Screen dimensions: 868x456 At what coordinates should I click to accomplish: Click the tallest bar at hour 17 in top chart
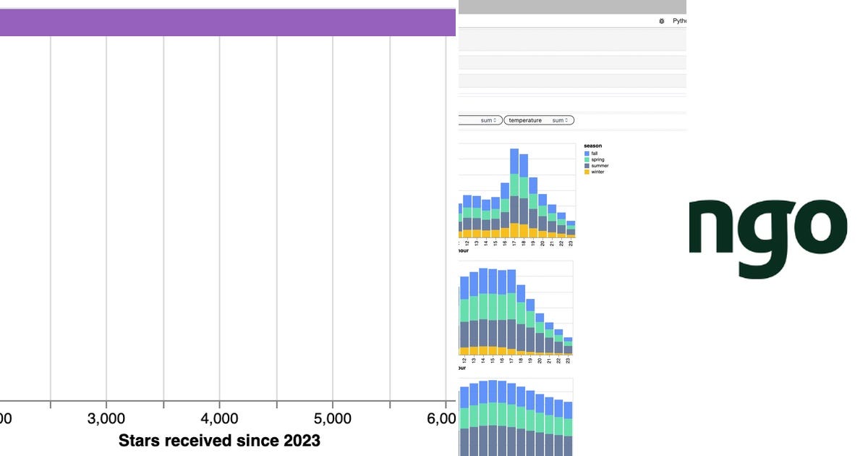coord(514,193)
